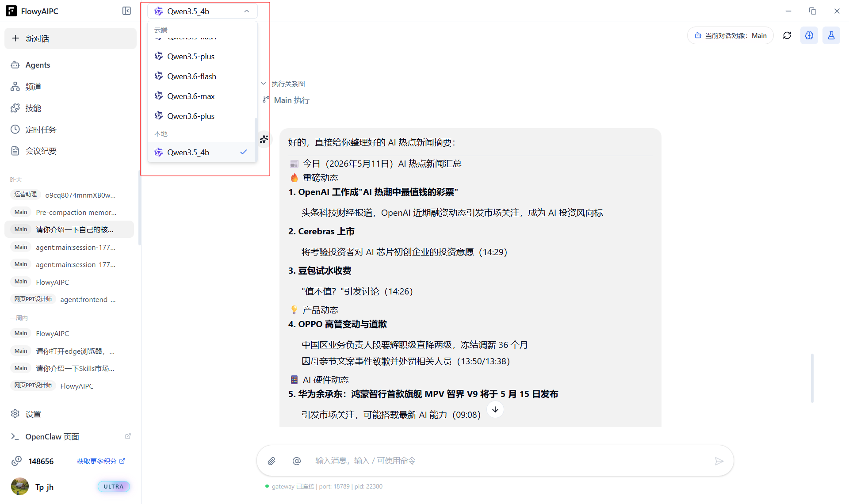
Task: Click heading 2. Cerebras 上市
Action: [321, 232]
